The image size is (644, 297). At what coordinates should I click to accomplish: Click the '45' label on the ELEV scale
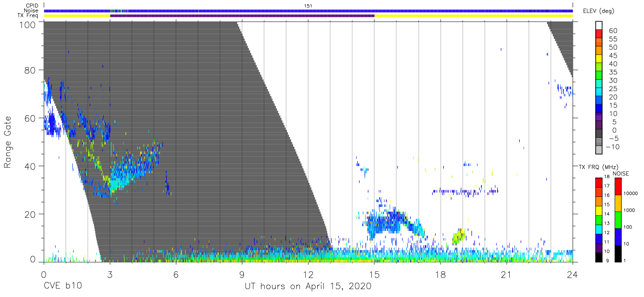coord(613,56)
